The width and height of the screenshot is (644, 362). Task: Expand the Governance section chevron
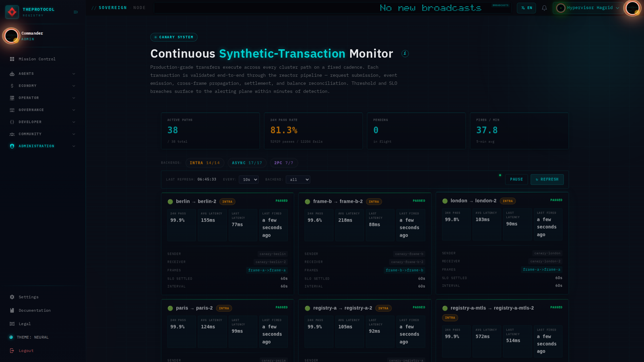(74, 110)
